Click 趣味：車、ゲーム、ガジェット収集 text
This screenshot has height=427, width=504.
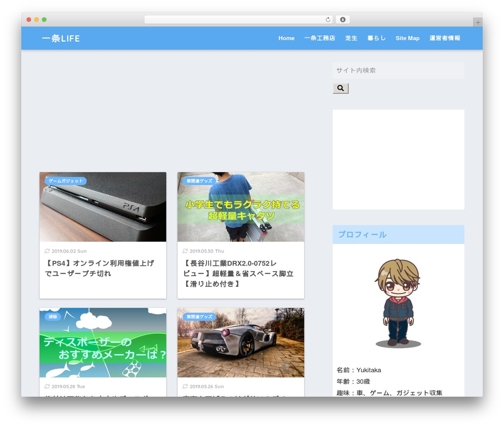pos(389,393)
